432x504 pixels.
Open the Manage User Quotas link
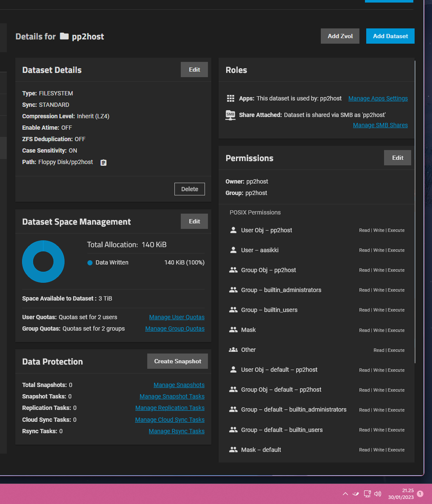click(x=177, y=317)
